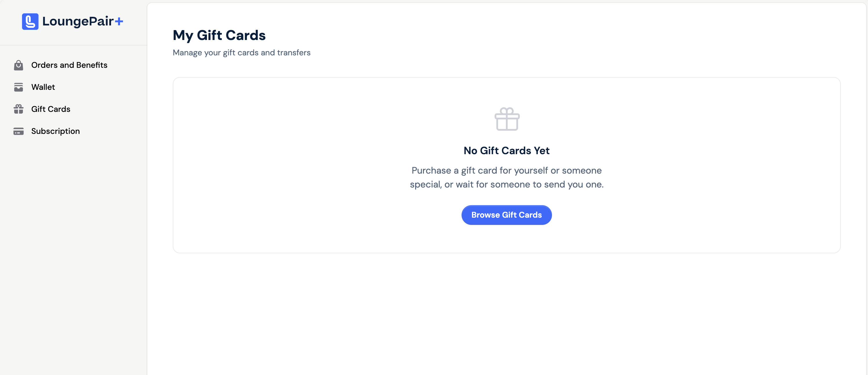Screen dimensions: 868x375
Task: Click the purchase instructions text
Action: coord(506,178)
